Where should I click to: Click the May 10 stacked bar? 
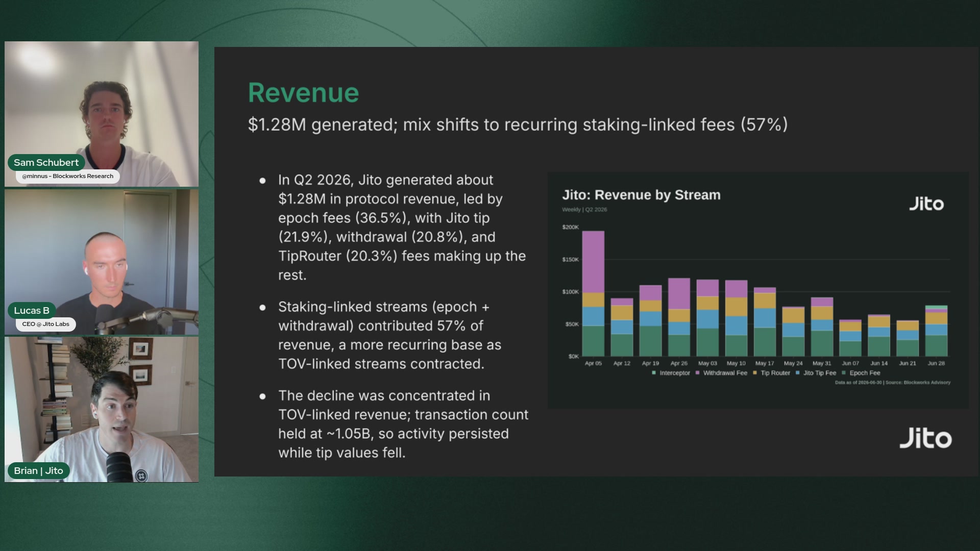click(x=736, y=318)
